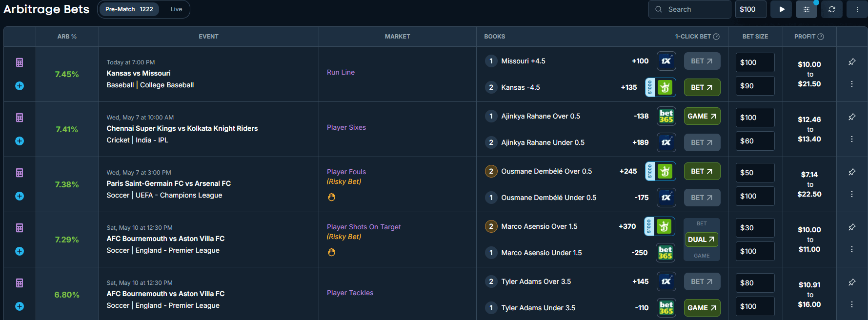Open calculator for Paris Saint-Germain row

click(x=20, y=173)
